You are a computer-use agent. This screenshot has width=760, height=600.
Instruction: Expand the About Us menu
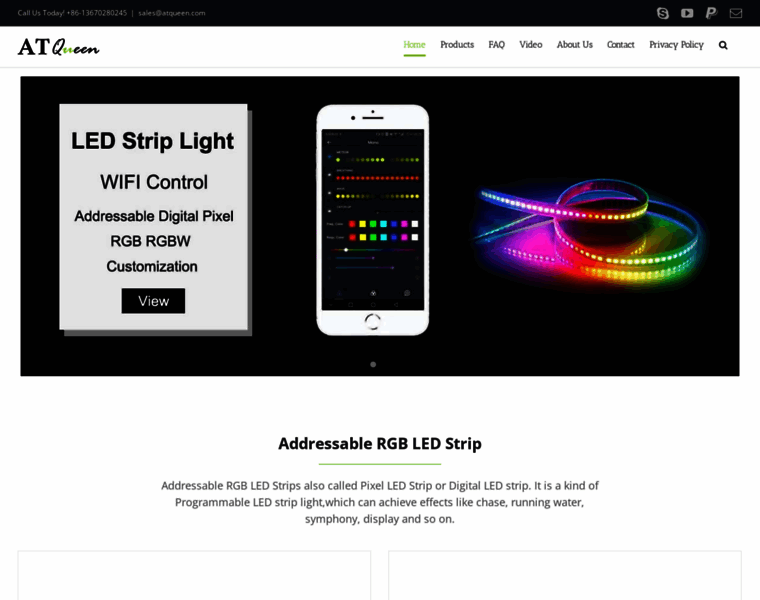[x=574, y=45]
